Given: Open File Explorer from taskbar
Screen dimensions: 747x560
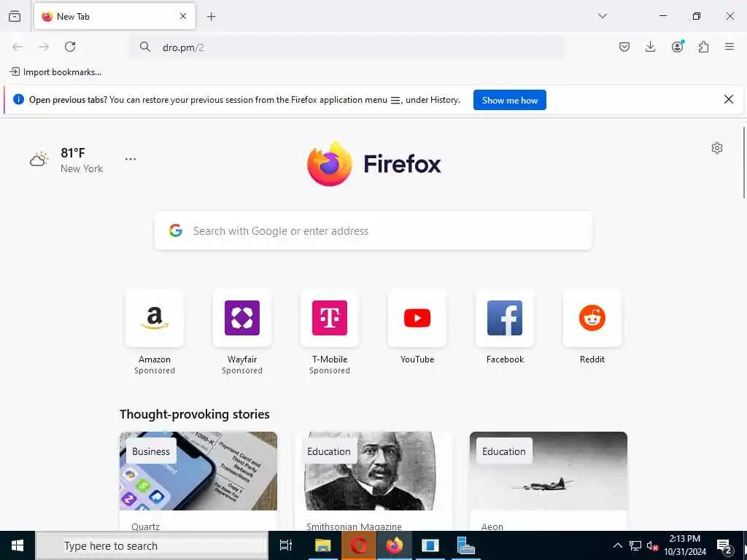Looking at the screenshot, I should coord(323,545).
